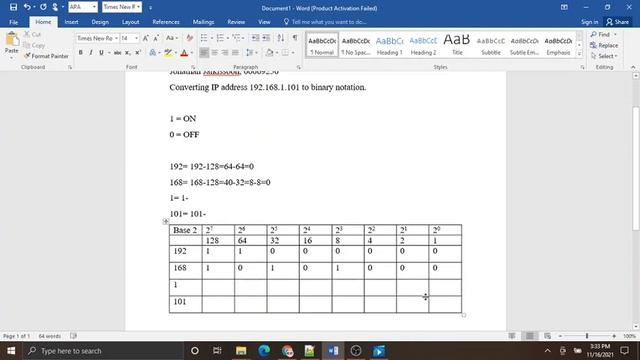Align text left
The image size is (640, 360).
pyautogui.click(x=204, y=53)
